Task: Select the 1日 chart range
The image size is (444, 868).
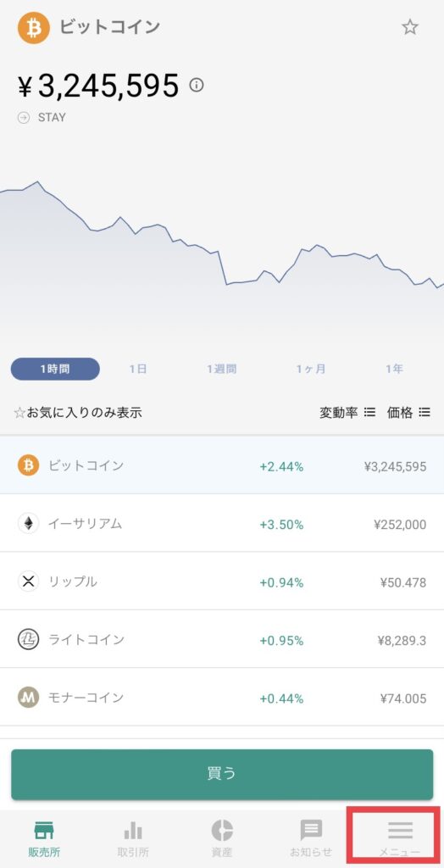Action: [138, 370]
